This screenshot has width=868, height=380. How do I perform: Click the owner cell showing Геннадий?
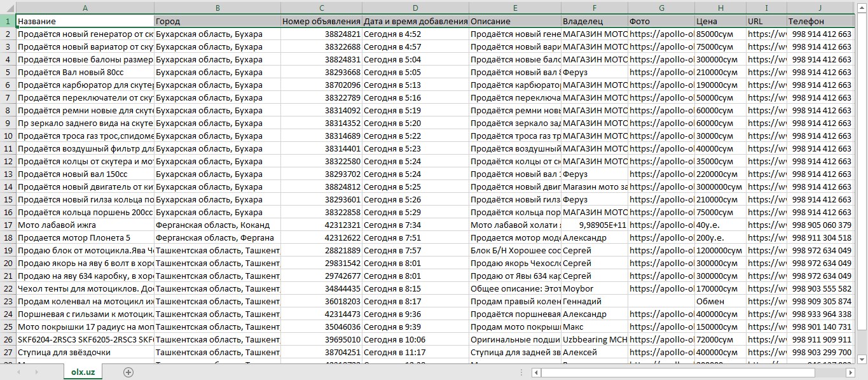point(595,301)
